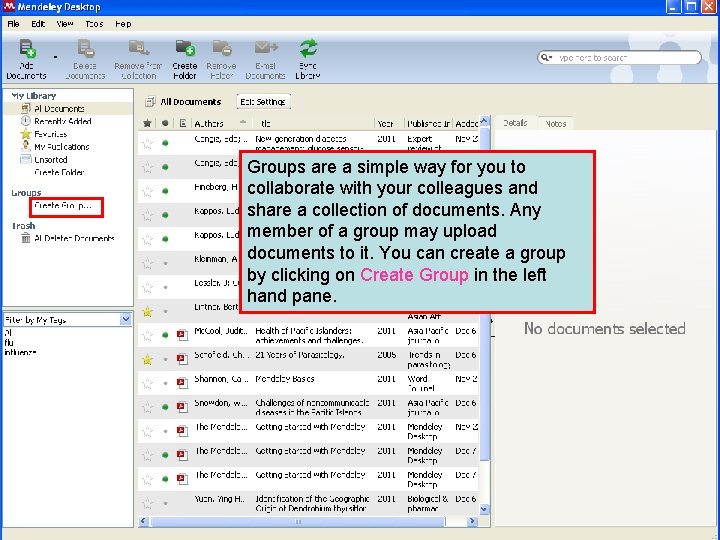This screenshot has height=540, width=720.
Task: Select 'Mendeley Basics' document title
Action: [285, 379]
